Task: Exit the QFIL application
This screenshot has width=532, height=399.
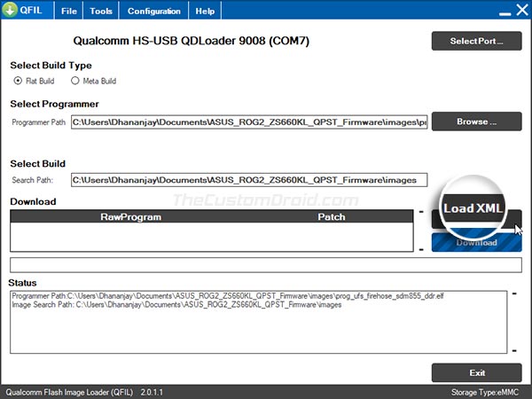Action: click(476, 373)
